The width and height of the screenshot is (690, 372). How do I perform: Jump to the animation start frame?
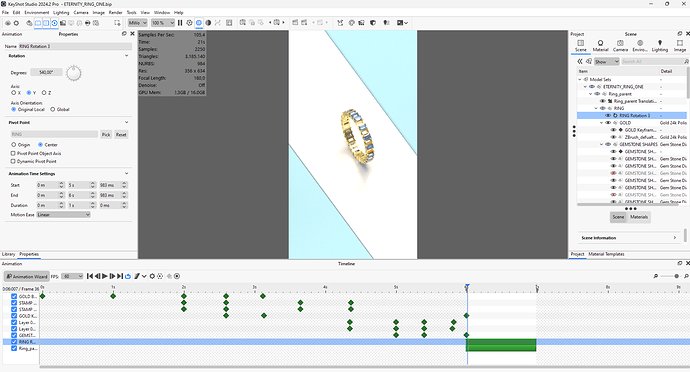pyautogui.click(x=90, y=276)
